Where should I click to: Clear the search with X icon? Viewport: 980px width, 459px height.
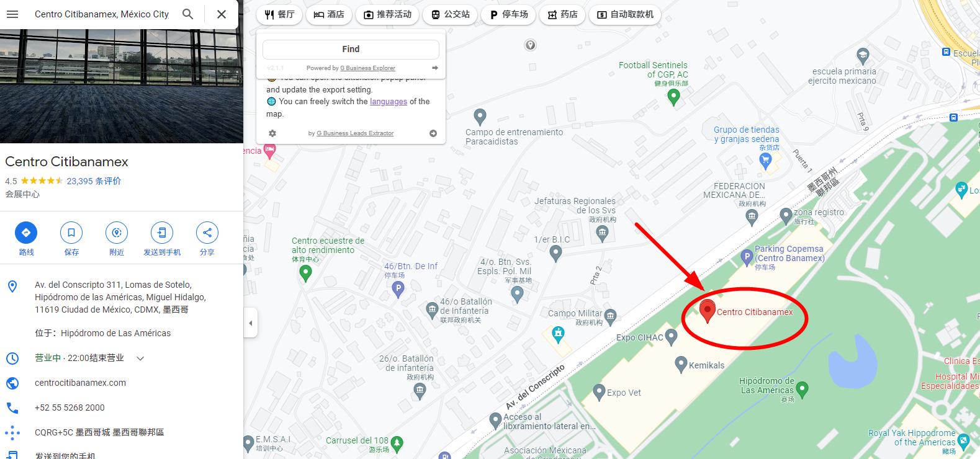click(x=221, y=14)
